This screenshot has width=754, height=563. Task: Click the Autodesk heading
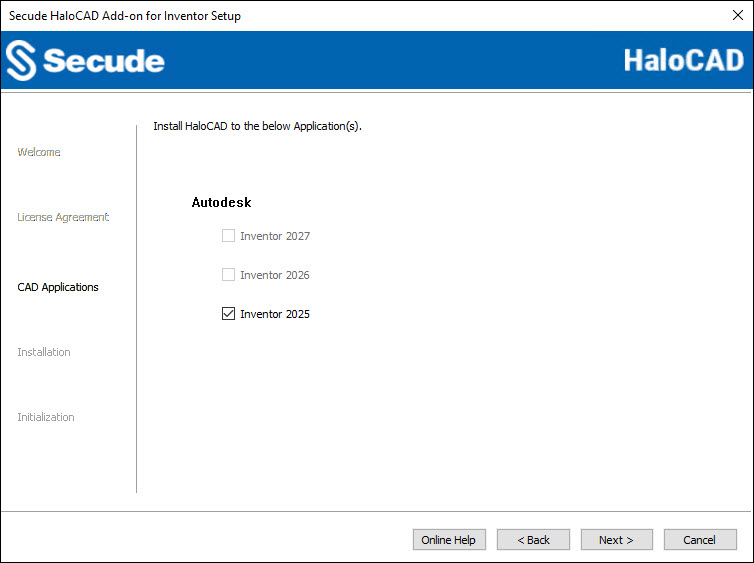coord(222,202)
